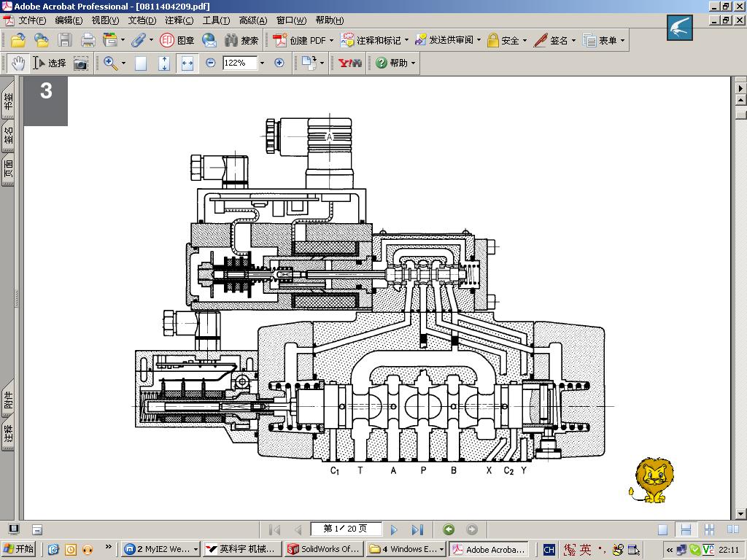747x560 pixels.
Task: Click the CH language indicator
Action: tap(549, 550)
